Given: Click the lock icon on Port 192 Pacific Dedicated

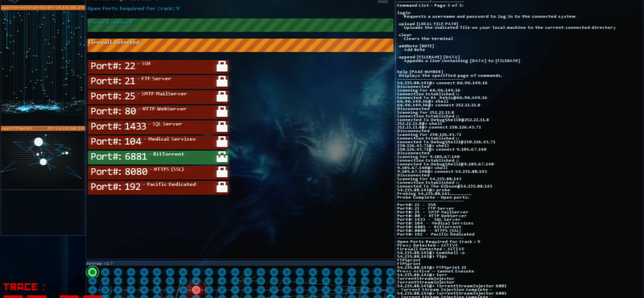Looking at the screenshot, I should click(222, 187).
